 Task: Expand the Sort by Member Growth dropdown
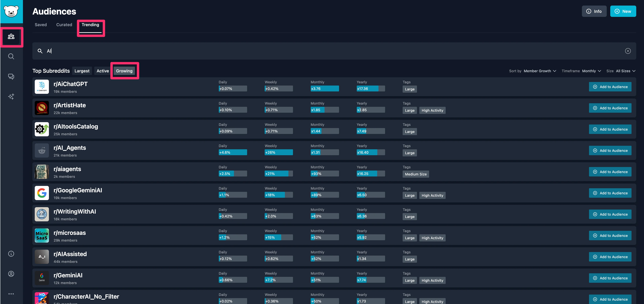click(539, 71)
